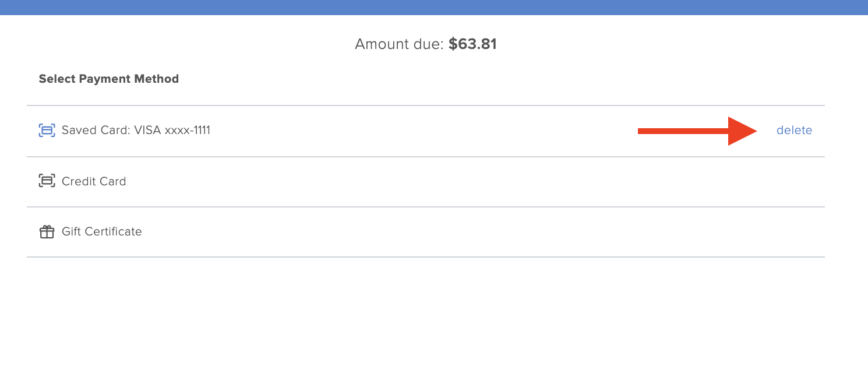The width and height of the screenshot is (868, 373).
Task: Click the "Saved Card:" prefix text
Action: (96, 131)
